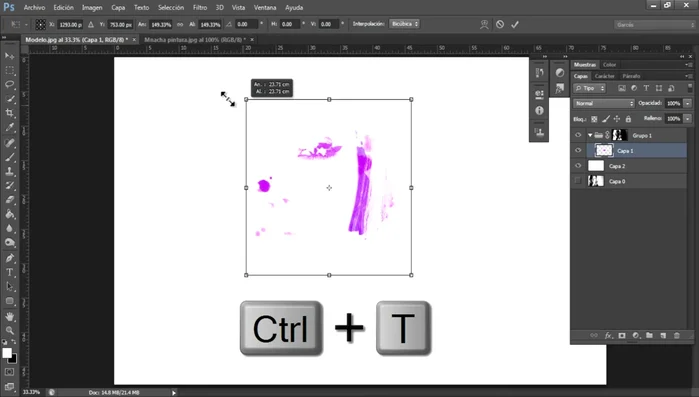The image size is (699, 397).
Task: Toggle lock image pixels brush icon
Action: [x=605, y=119]
